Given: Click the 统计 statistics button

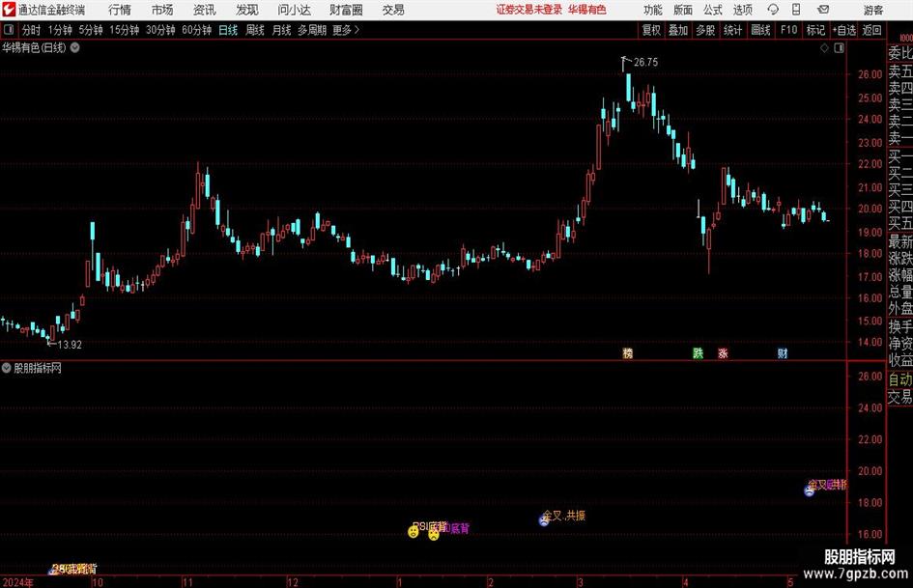Looking at the screenshot, I should (x=733, y=30).
